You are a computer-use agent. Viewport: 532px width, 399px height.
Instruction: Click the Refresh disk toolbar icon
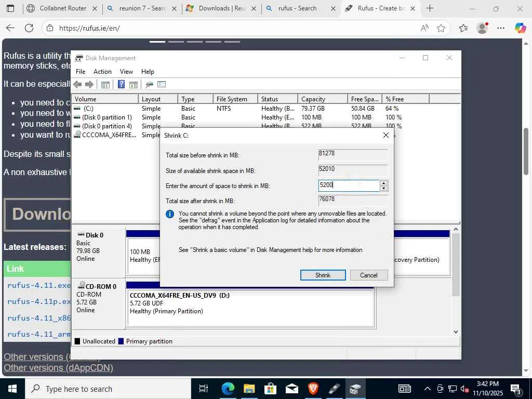tap(149, 85)
